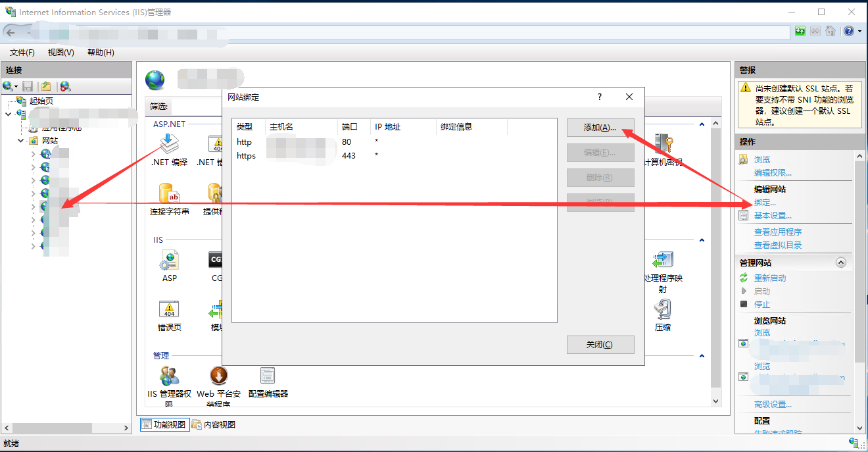Viewport: 868px width, 452px height.
Task: Click the yellow warning icon in the 警报 panel
Action: click(x=745, y=88)
